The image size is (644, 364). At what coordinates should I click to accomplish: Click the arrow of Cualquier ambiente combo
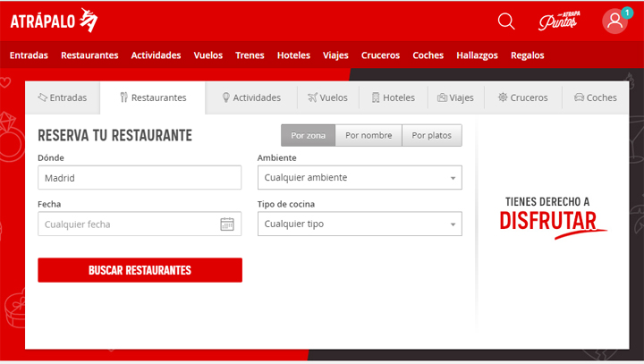pos(453,178)
